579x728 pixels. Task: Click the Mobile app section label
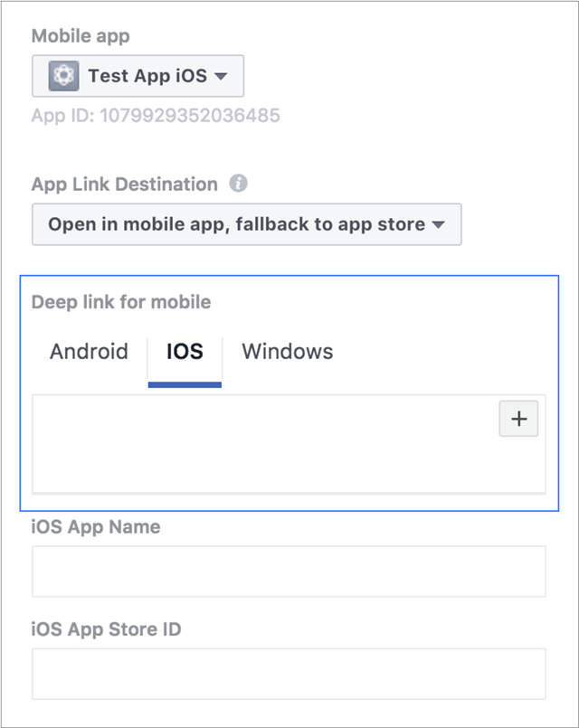[x=81, y=36]
